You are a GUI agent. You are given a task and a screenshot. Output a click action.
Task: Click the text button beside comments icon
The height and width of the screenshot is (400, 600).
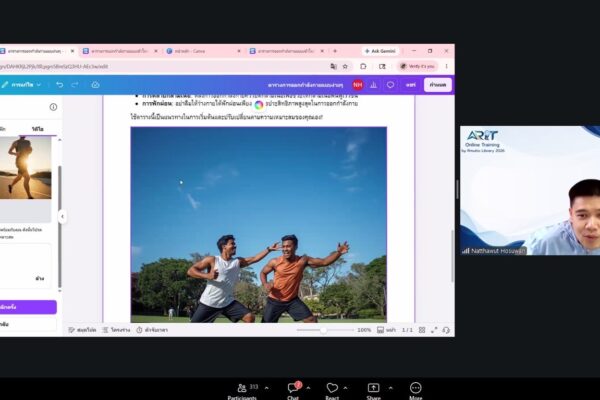[411, 85]
